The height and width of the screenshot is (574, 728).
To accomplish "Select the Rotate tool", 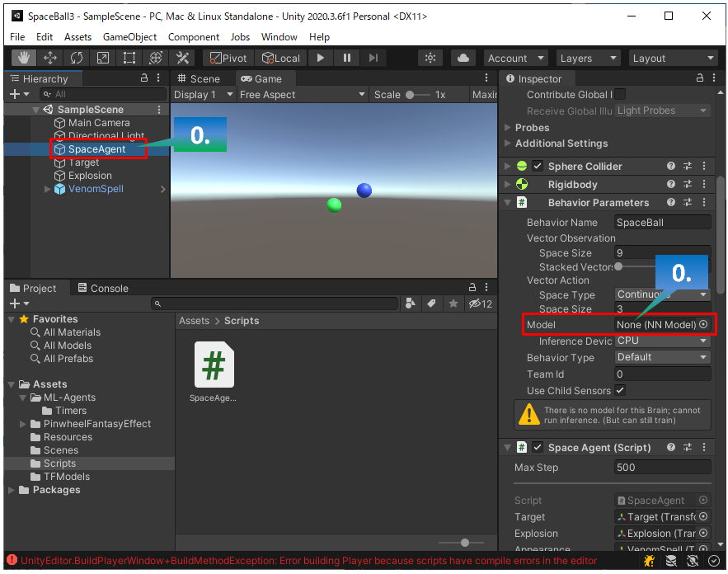I will (77, 58).
